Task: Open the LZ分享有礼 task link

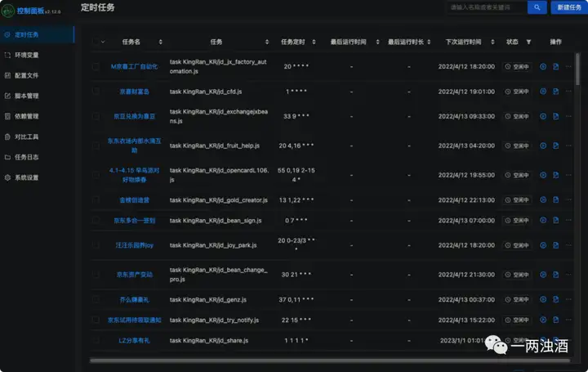Action: (x=134, y=340)
